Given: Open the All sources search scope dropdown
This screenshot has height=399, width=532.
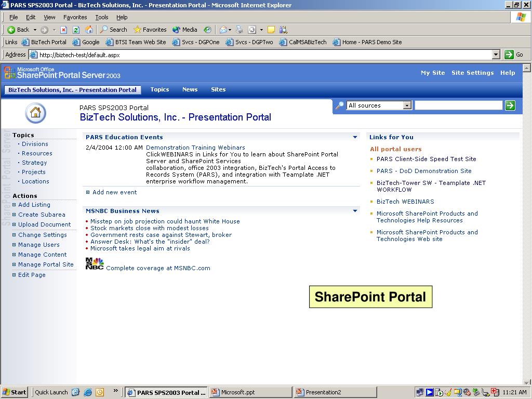Looking at the screenshot, I should click(x=379, y=105).
